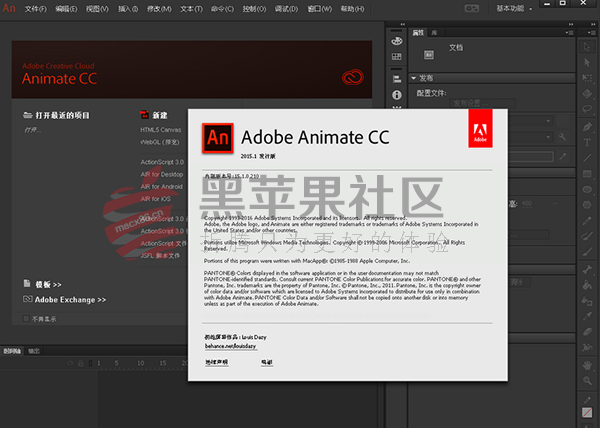Image resolution: width=600 pixels, height=428 pixels.
Task: Select the PolyStar tool
Action: 587,205
